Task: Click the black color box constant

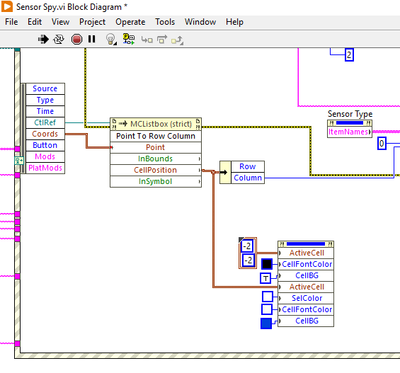Action: click(267, 264)
